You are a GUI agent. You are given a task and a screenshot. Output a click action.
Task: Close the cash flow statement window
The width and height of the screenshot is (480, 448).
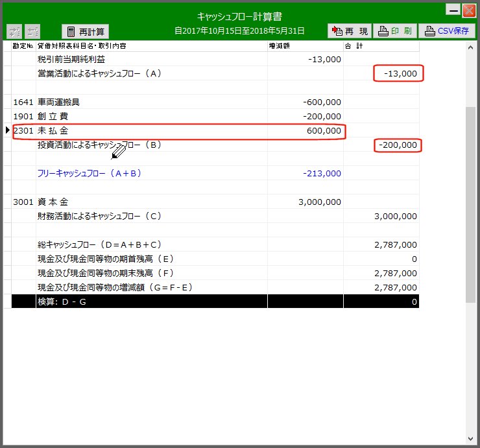468,10
